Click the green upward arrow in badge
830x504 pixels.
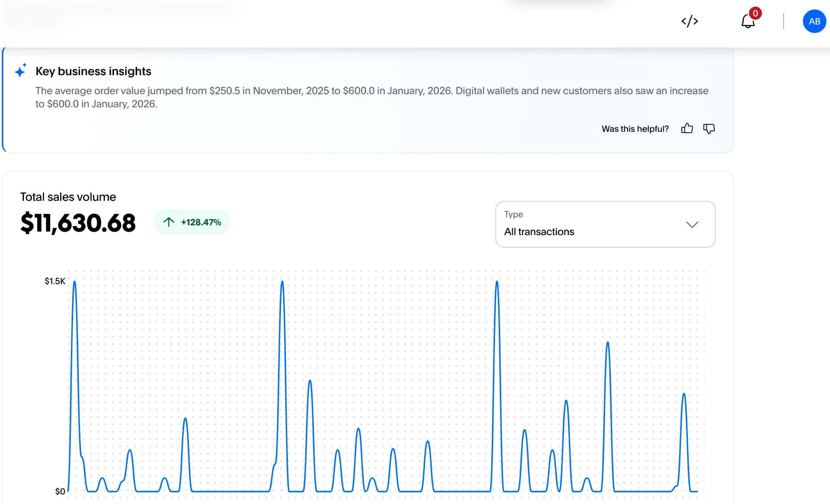tap(169, 222)
